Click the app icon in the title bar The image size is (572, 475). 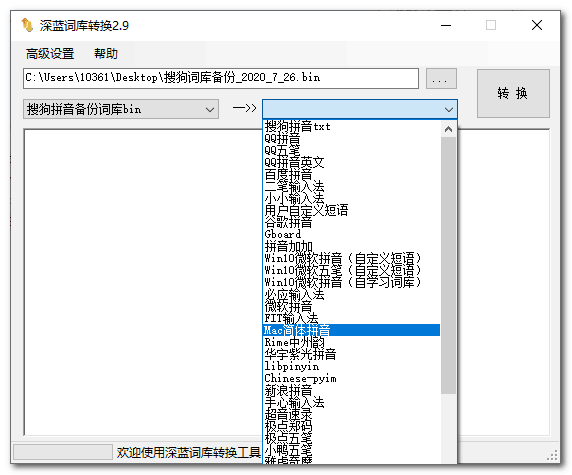(27, 25)
